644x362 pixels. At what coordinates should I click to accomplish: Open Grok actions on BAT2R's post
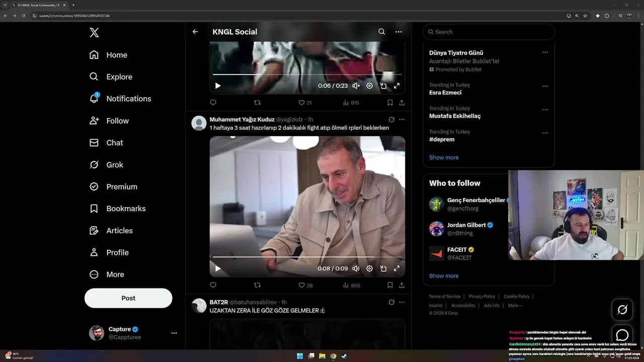point(391,302)
